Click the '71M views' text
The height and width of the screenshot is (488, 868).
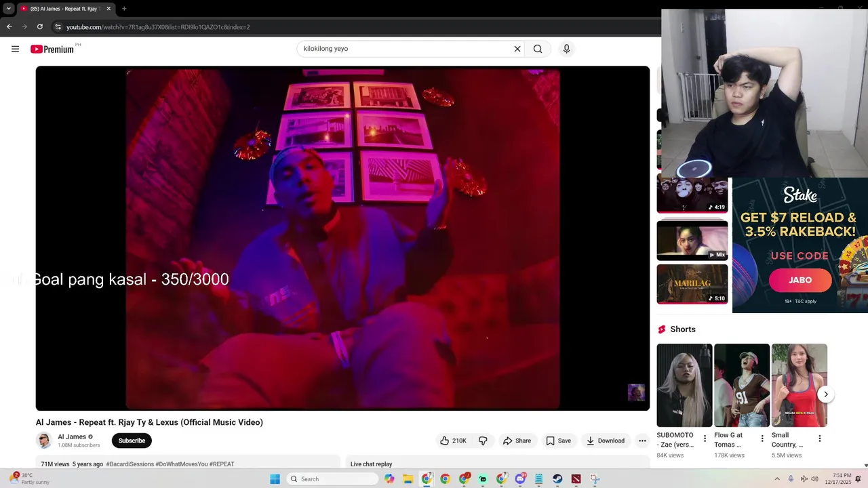pyautogui.click(x=55, y=464)
